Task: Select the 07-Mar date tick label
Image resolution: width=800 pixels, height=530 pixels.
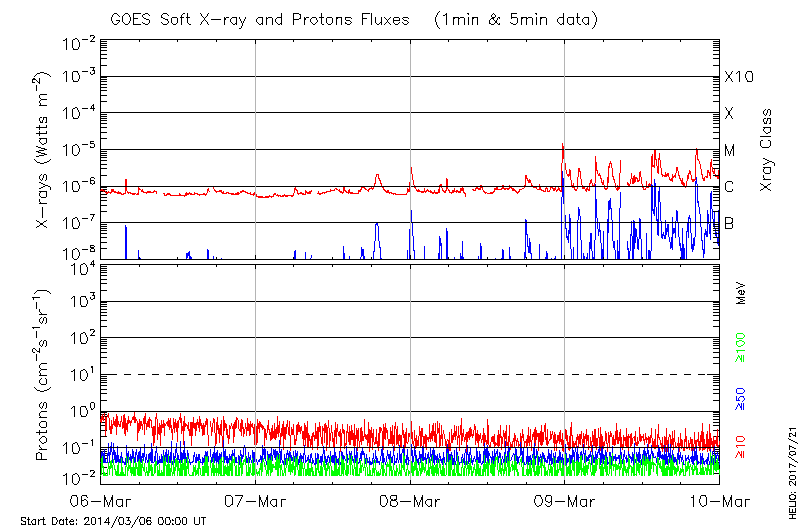Action: (255, 501)
